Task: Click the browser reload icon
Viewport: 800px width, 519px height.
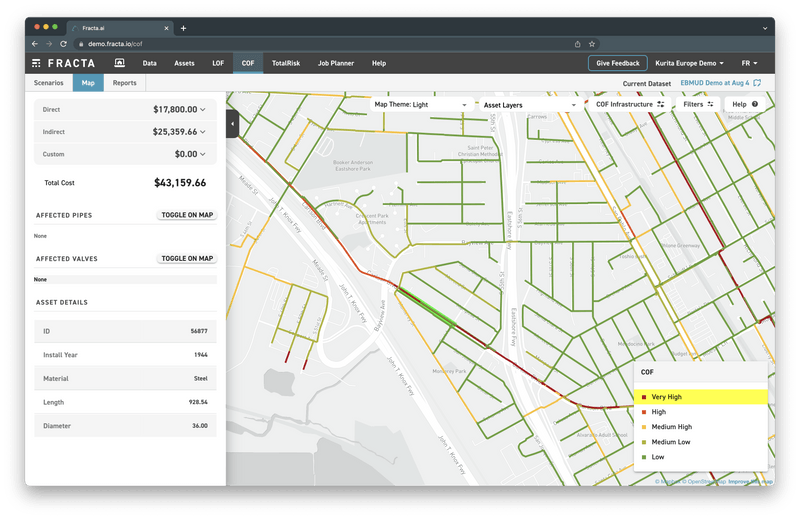Action: click(x=64, y=44)
